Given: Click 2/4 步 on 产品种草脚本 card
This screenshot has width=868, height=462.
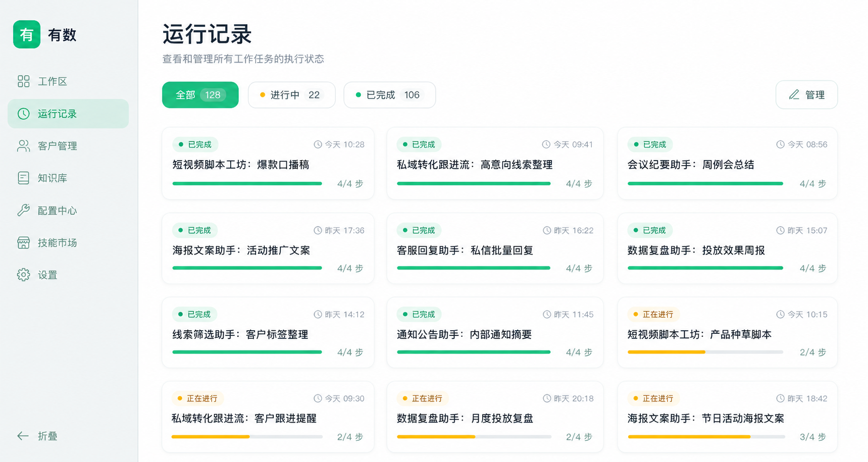Looking at the screenshot, I should tap(812, 352).
